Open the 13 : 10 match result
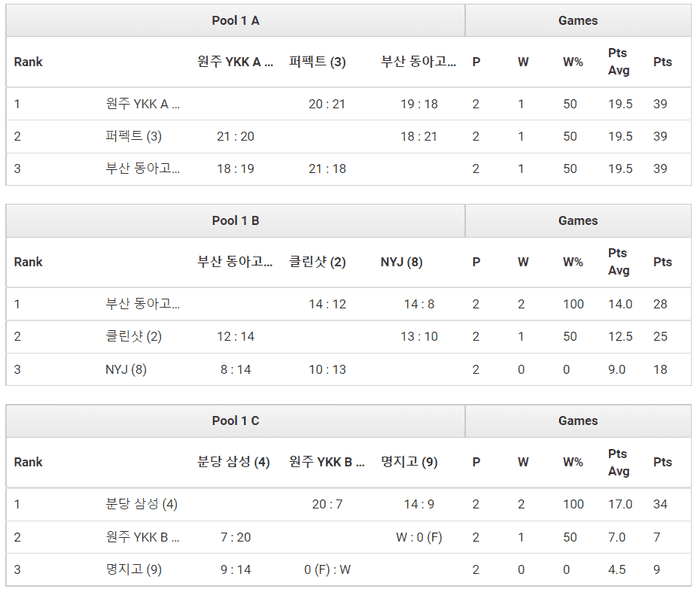This screenshot has width=700, height=595. [x=419, y=337]
